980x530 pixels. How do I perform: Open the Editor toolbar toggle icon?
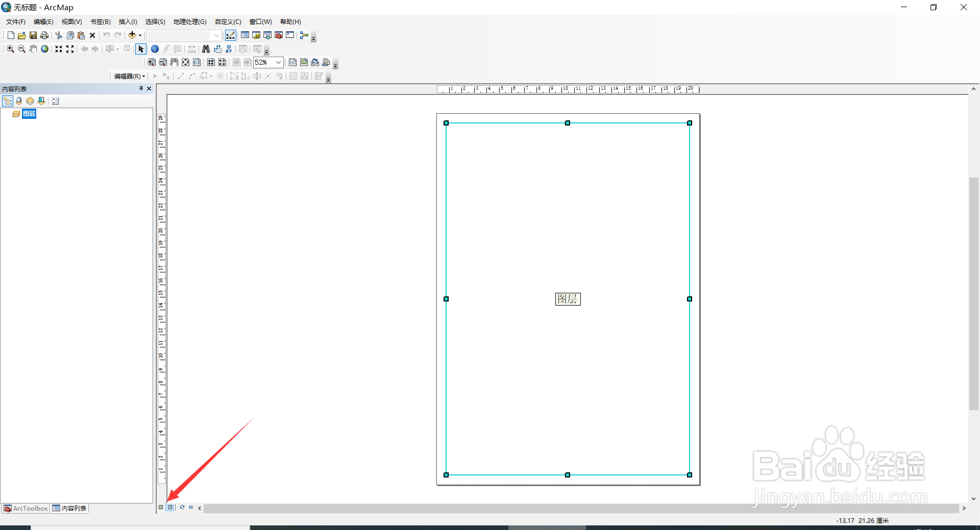click(x=231, y=35)
